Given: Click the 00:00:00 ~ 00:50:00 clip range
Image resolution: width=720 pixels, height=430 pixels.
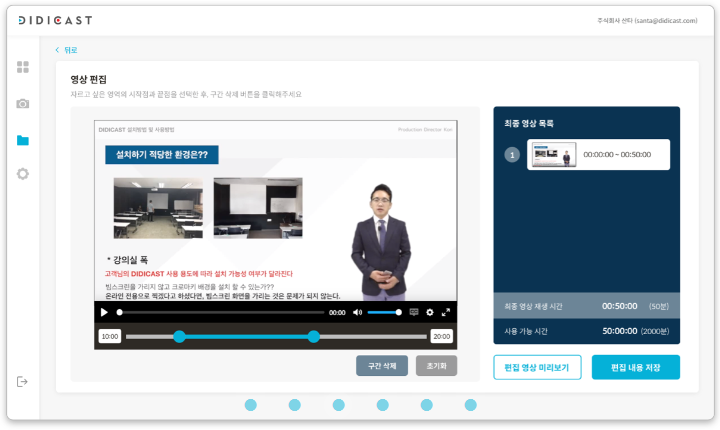Looking at the screenshot, I should (617, 154).
